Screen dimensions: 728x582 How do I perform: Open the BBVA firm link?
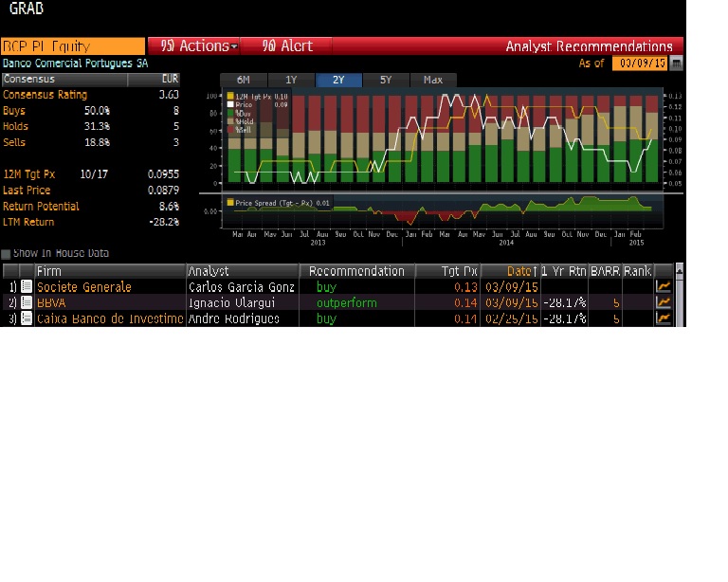(x=51, y=302)
